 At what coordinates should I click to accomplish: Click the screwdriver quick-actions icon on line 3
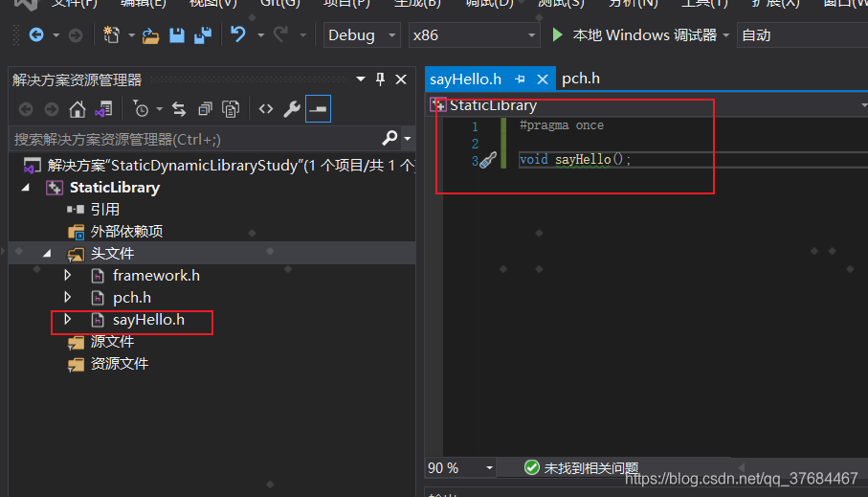488,160
